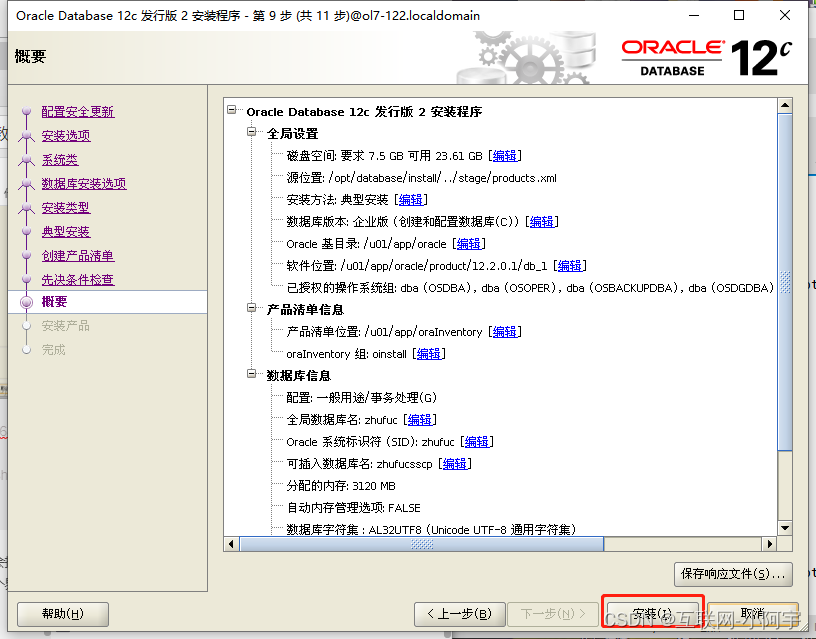Select the 已授权的操作系统组 row
The image size is (816, 639).
coord(530,288)
